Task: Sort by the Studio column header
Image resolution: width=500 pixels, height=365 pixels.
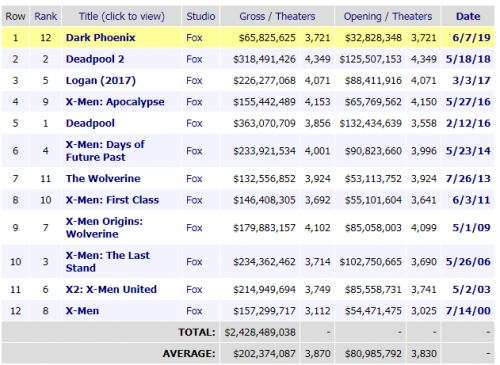Action: click(201, 16)
